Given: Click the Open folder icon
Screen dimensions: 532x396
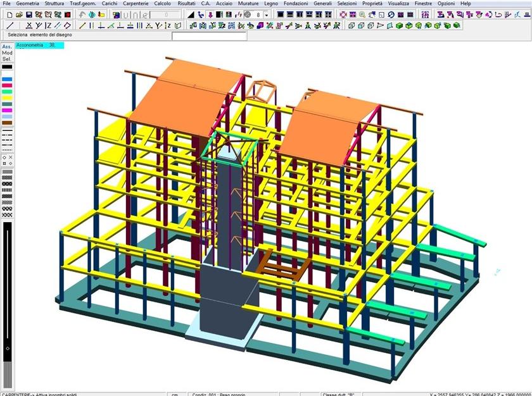Looking at the screenshot, I should click(20, 15).
